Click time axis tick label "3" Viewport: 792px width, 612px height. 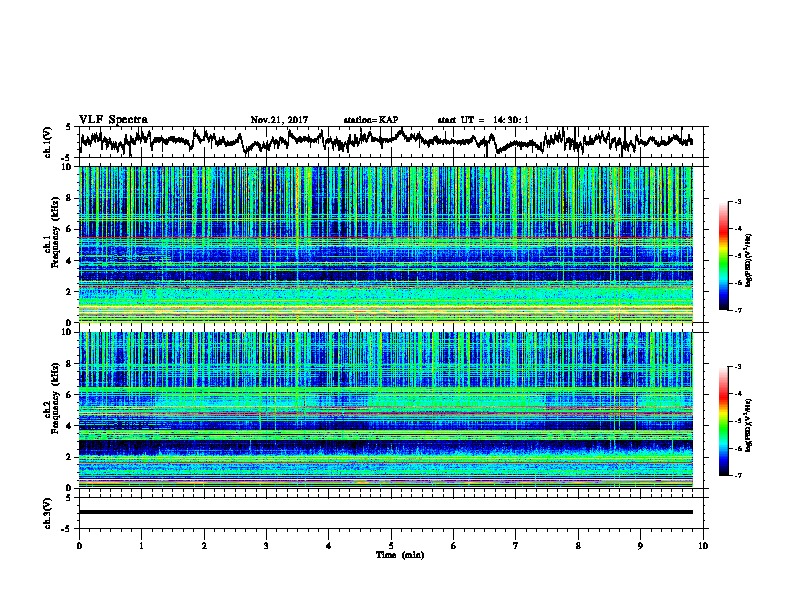click(x=266, y=546)
